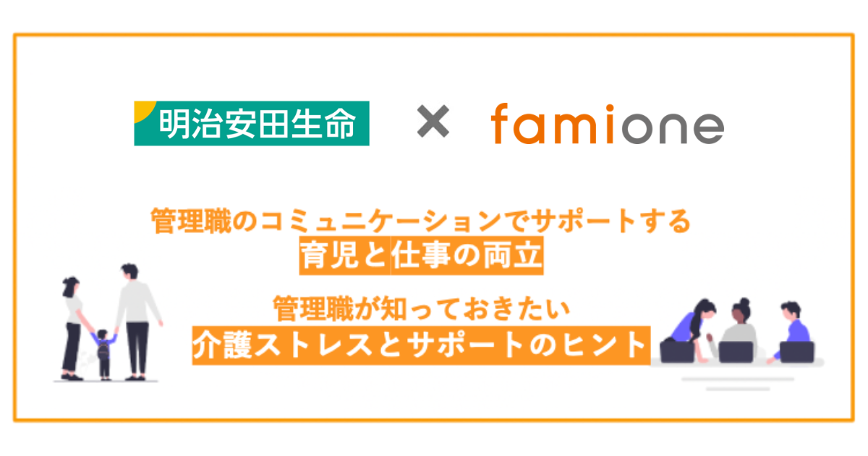Click the woman holding the child's hand
The image size is (868, 456).
coord(74,324)
